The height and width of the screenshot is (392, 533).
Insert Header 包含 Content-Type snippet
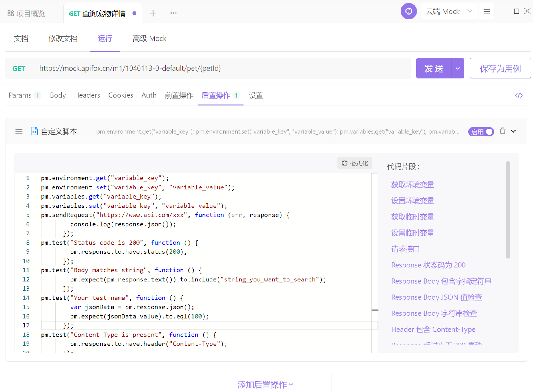[x=433, y=329]
